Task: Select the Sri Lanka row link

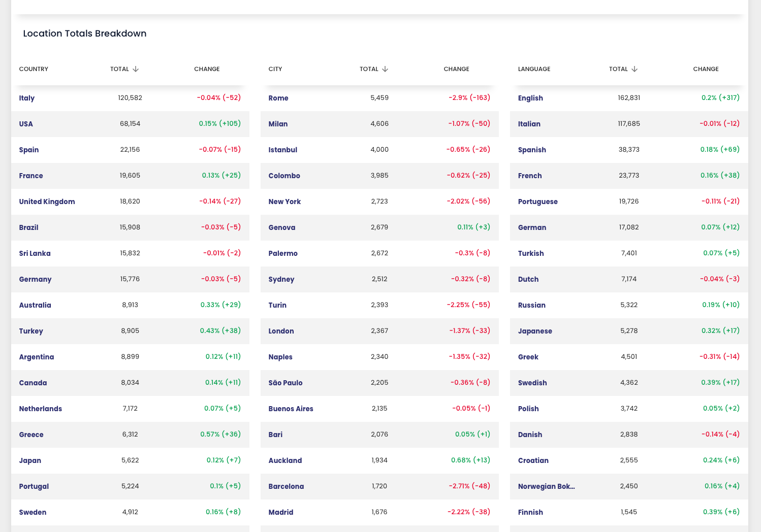Action: pos(35,253)
